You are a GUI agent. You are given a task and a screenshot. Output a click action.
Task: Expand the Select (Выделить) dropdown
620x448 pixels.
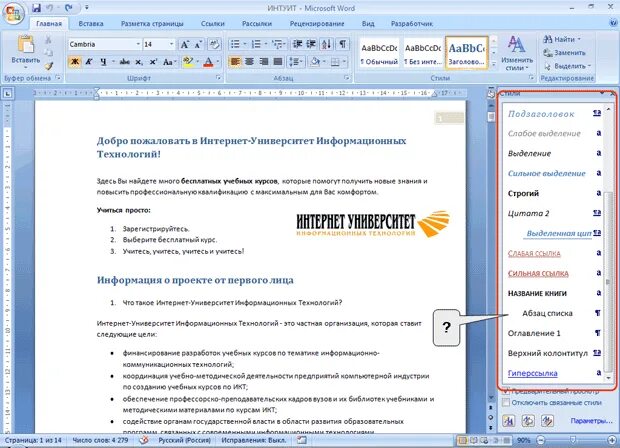[x=567, y=66]
